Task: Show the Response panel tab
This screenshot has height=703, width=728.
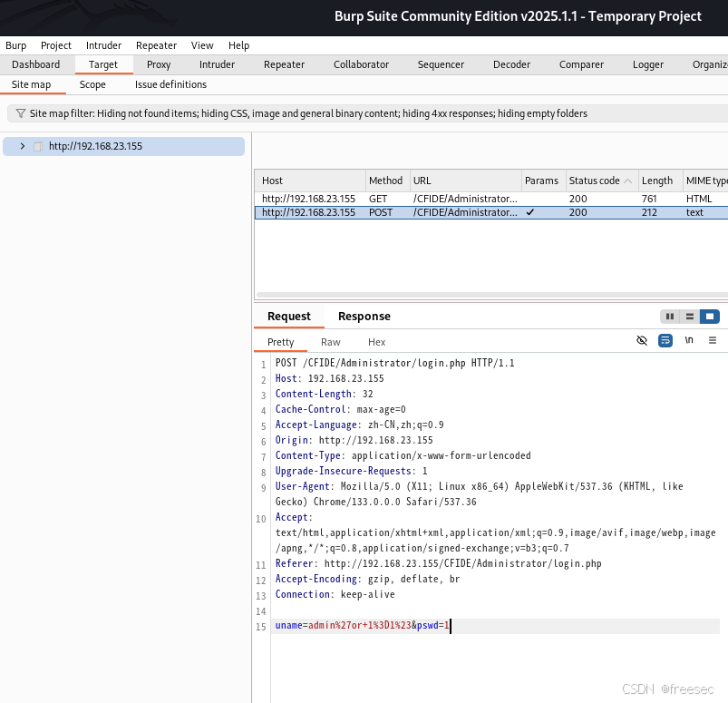Action: click(364, 317)
